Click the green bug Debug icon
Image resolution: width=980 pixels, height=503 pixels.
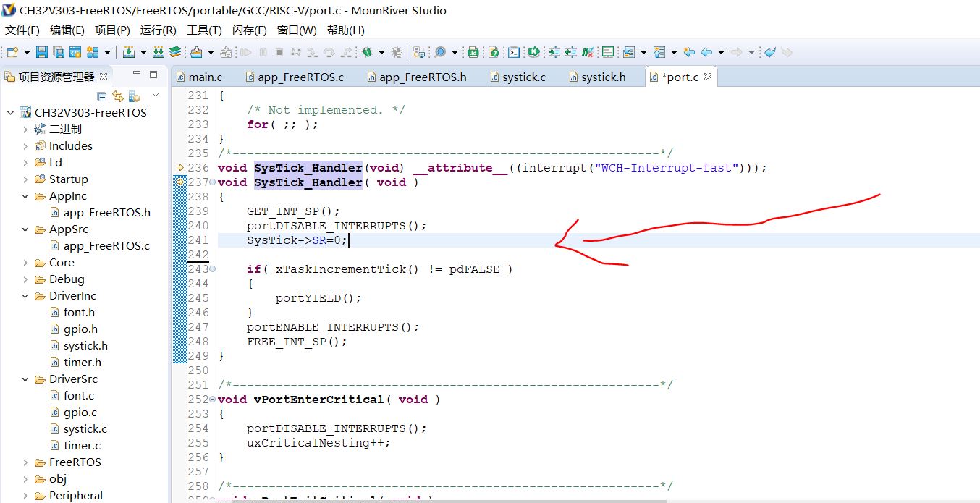click(x=367, y=52)
